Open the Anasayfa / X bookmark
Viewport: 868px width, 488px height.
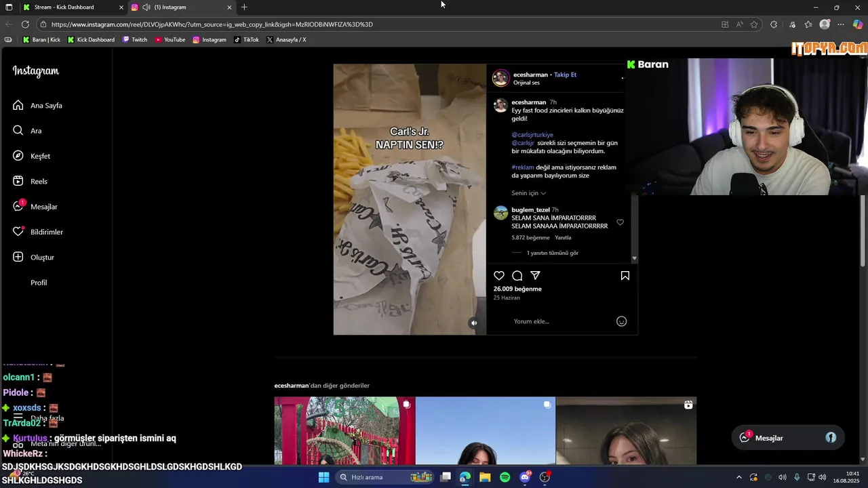(x=286, y=40)
